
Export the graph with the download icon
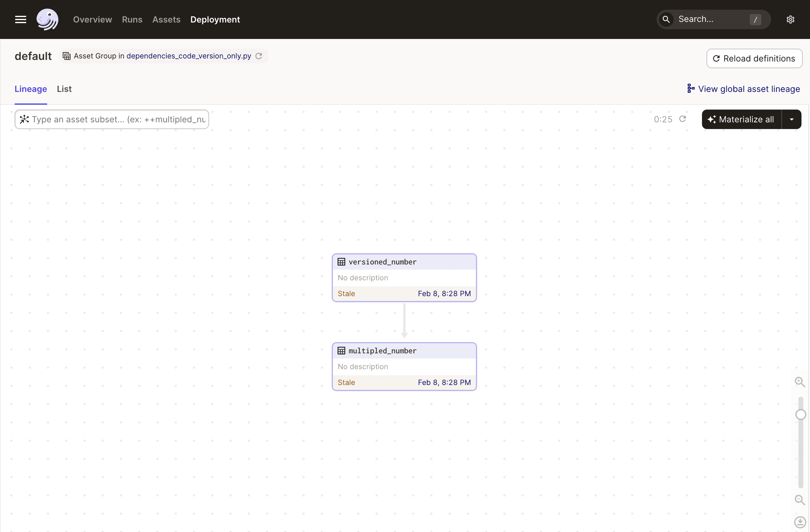800,522
